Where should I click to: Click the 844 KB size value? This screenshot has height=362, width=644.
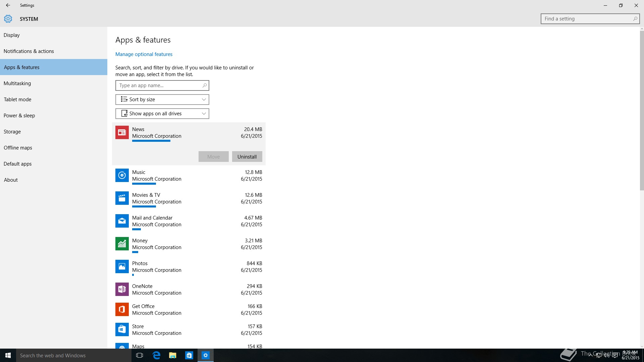pyautogui.click(x=255, y=263)
